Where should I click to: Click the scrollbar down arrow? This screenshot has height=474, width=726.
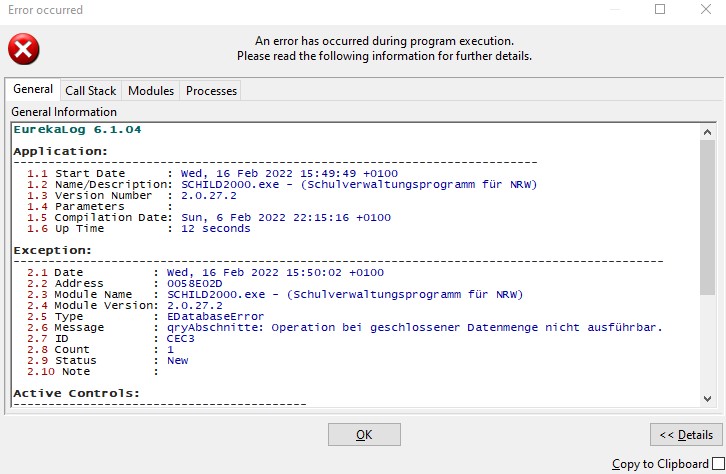pos(707,399)
